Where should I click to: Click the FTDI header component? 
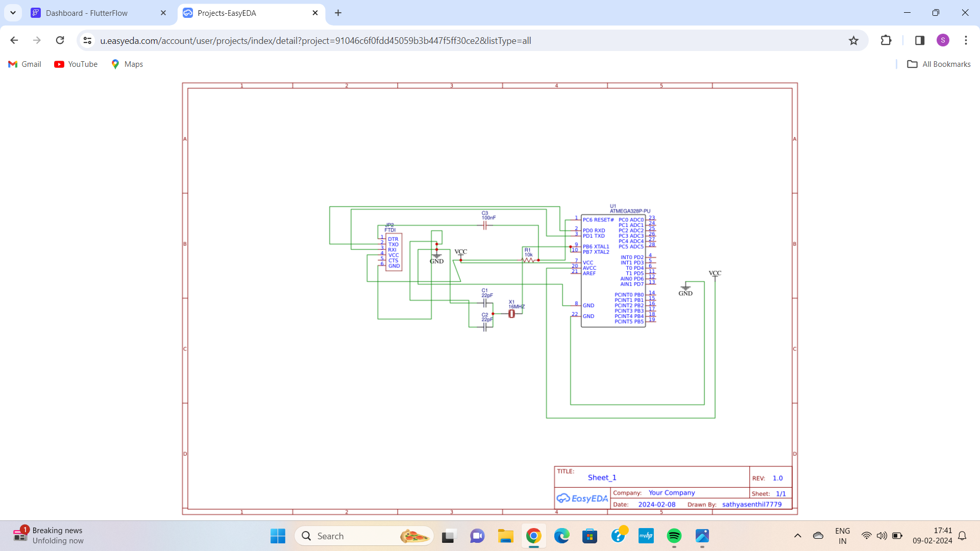[394, 252]
